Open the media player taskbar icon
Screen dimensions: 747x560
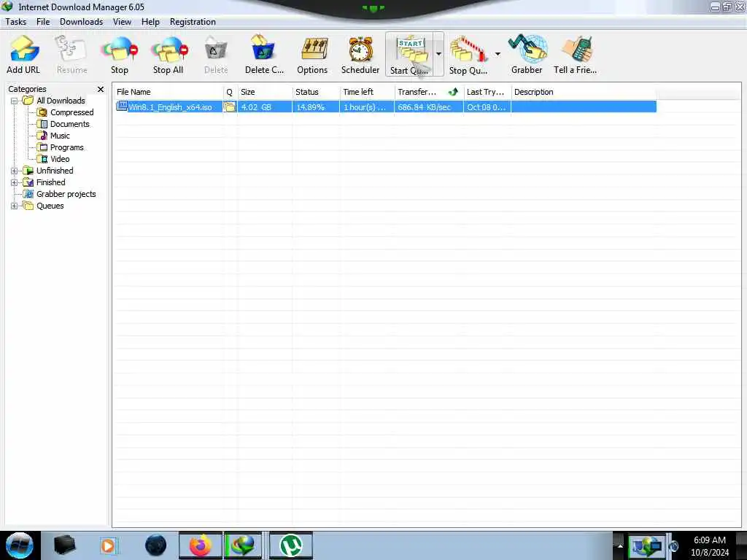click(x=109, y=545)
